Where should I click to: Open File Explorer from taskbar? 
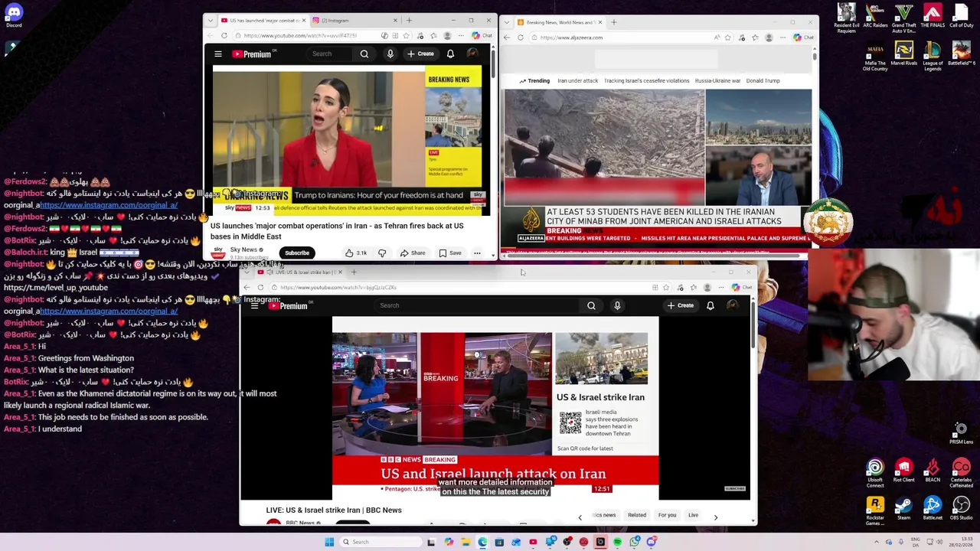(465, 542)
